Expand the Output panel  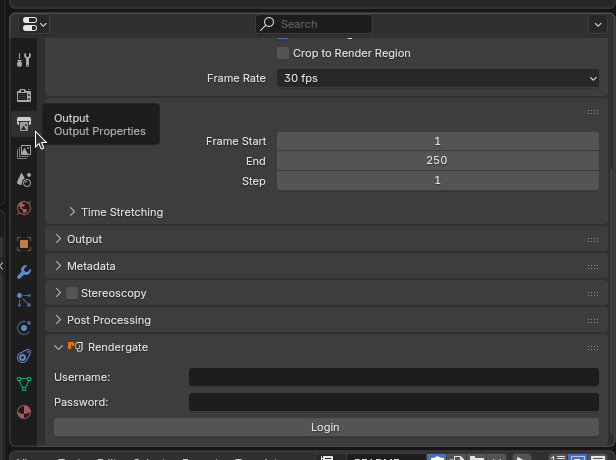point(58,239)
